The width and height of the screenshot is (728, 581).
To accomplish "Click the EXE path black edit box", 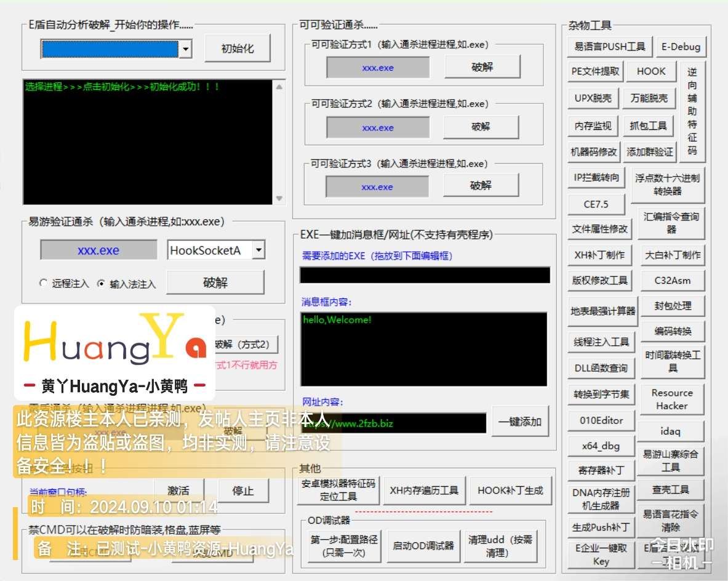I will point(425,275).
